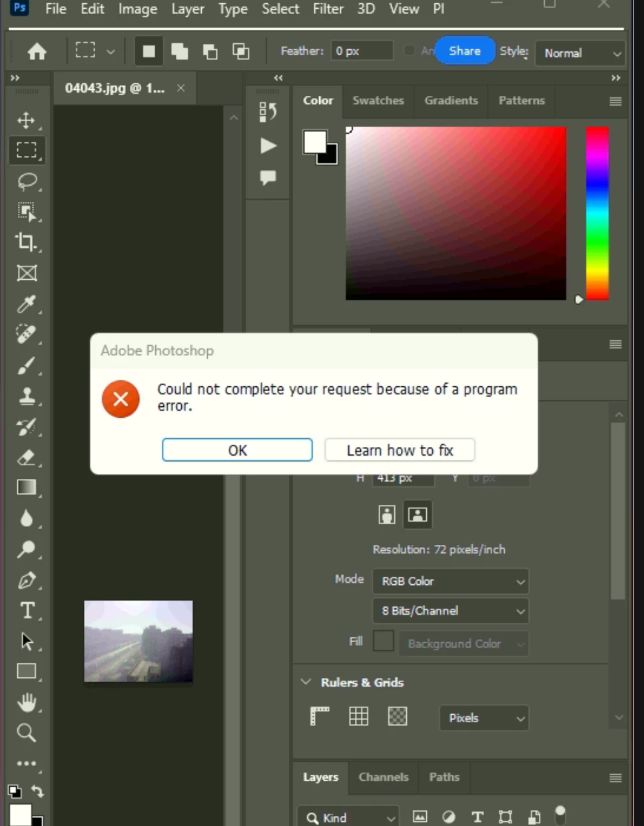Select the Zoom tool

click(x=27, y=733)
